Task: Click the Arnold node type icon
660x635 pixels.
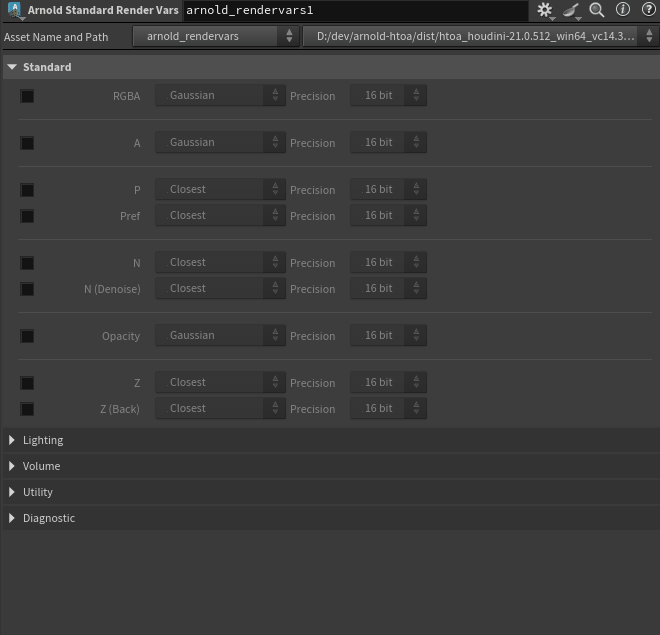Action: pos(15,10)
